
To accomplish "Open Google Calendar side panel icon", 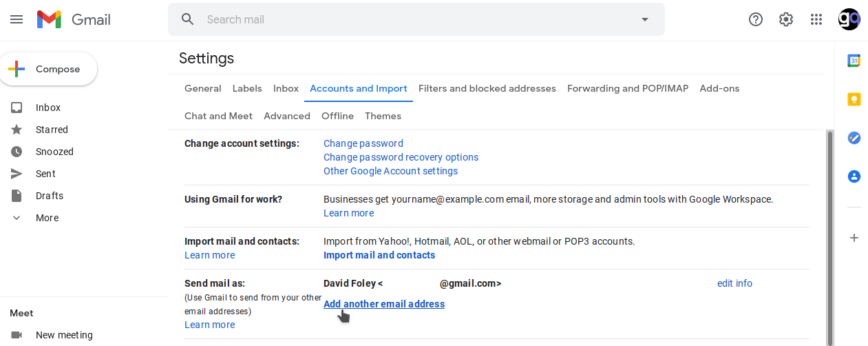I will tap(854, 61).
